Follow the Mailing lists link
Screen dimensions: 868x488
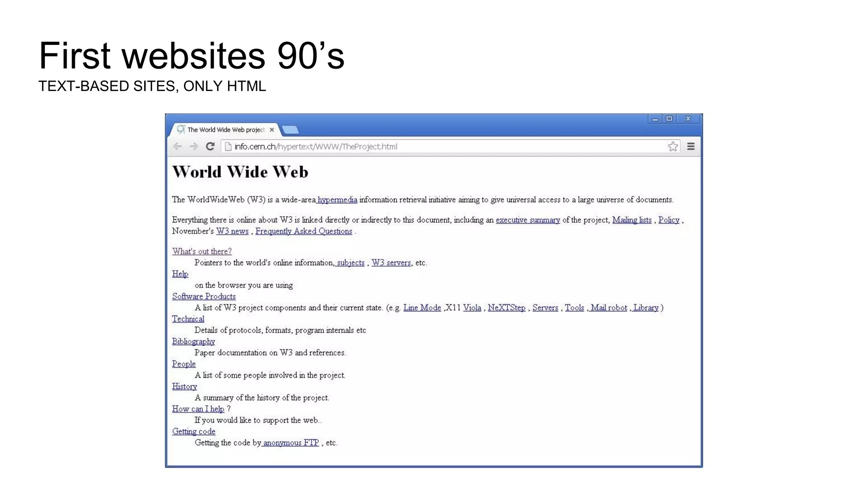[632, 220]
